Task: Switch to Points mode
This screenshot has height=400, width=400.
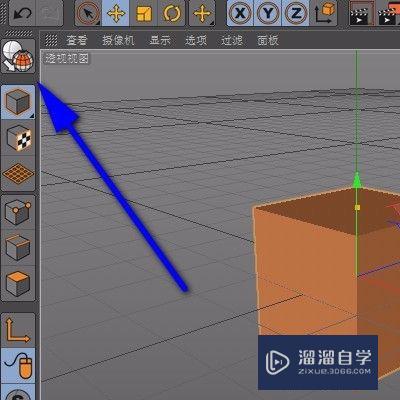Action: click(18, 212)
